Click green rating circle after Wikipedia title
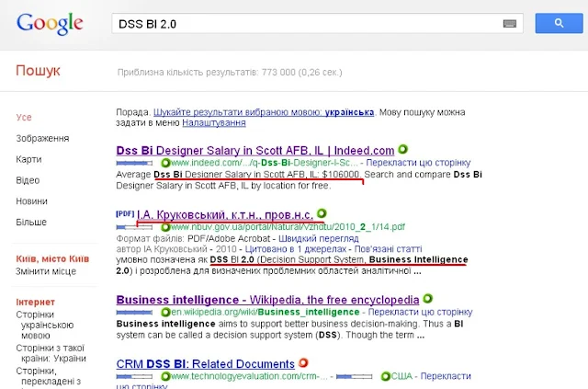The height and width of the screenshot is (389, 588). coord(427,299)
